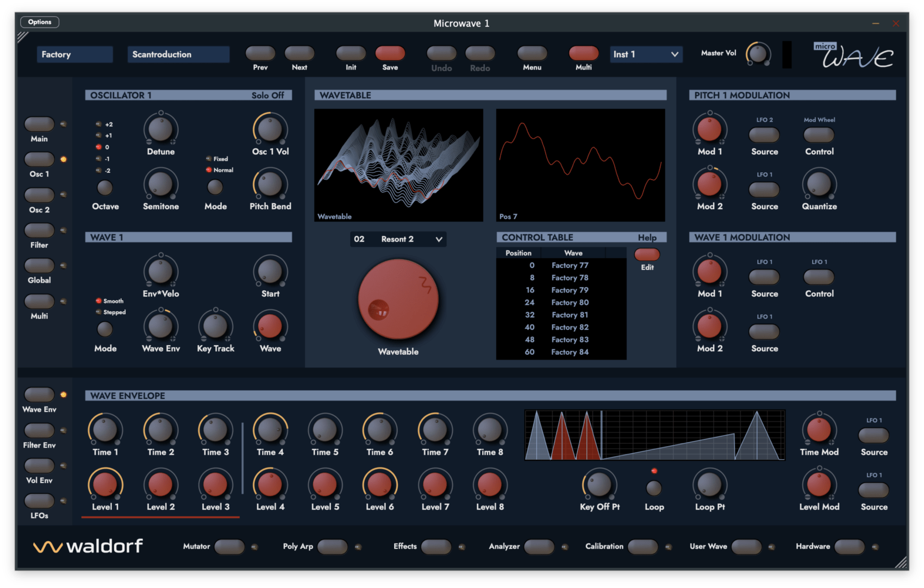Viewport: 924px width, 588px height.
Task: Click the red Save button
Action: (390, 53)
